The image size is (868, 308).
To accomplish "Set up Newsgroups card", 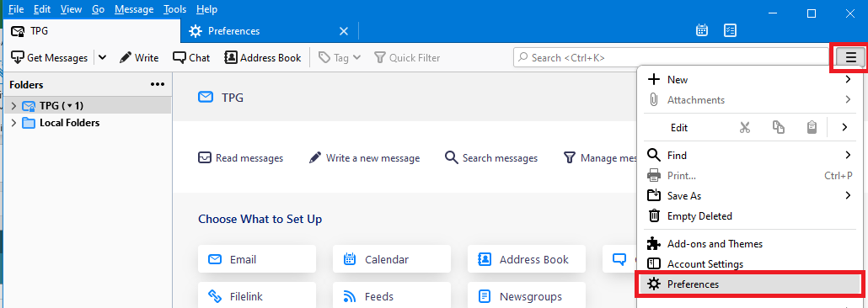I will (x=527, y=296).
